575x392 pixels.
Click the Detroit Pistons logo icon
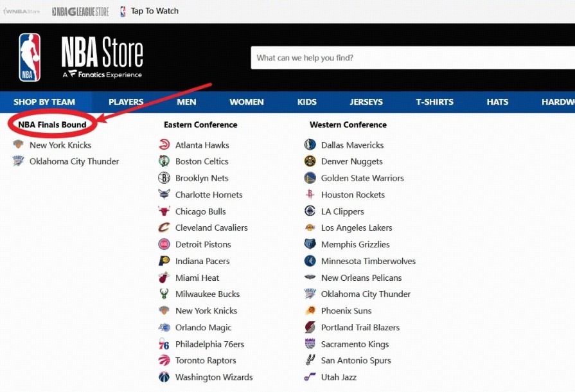point(164,244)
